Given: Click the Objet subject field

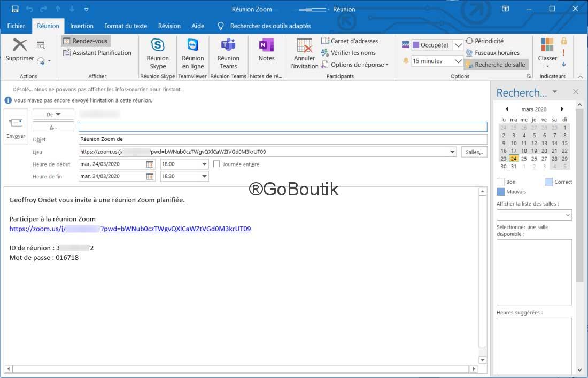Looking at the screenshot, I should (283, 139).
